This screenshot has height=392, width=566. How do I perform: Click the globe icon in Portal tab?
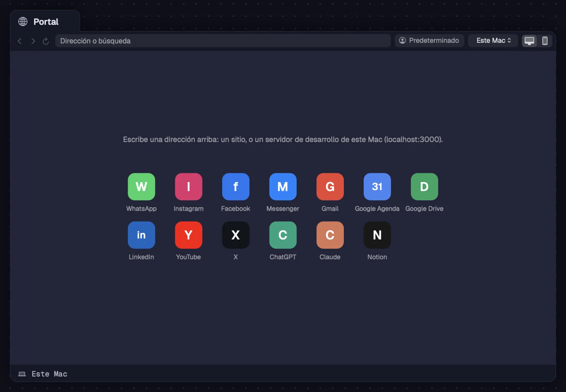tap(23, 22)
